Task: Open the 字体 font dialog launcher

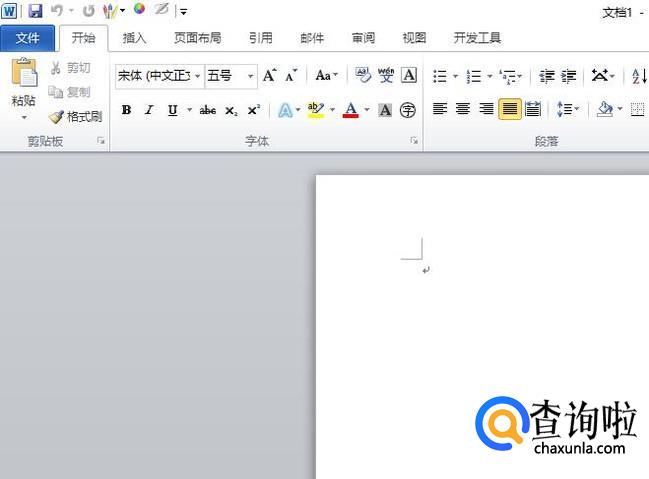Action: [x=414, y=141]
